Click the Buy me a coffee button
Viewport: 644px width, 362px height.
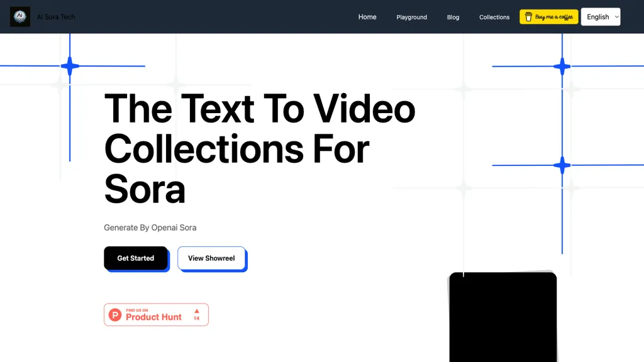[548, 17]
